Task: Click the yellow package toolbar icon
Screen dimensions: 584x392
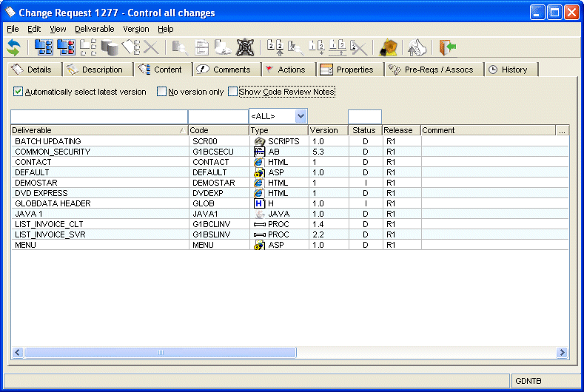Action: pos(389,47)
